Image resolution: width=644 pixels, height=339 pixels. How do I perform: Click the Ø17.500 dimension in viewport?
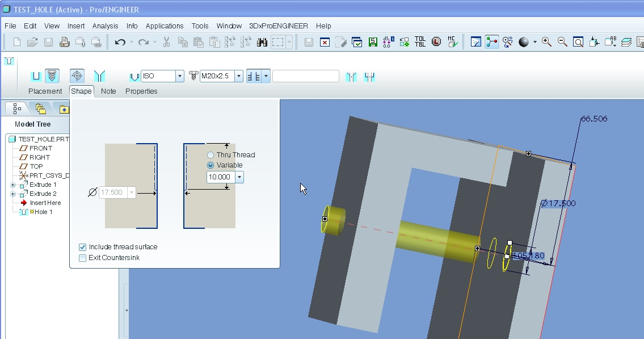(558, 203)
